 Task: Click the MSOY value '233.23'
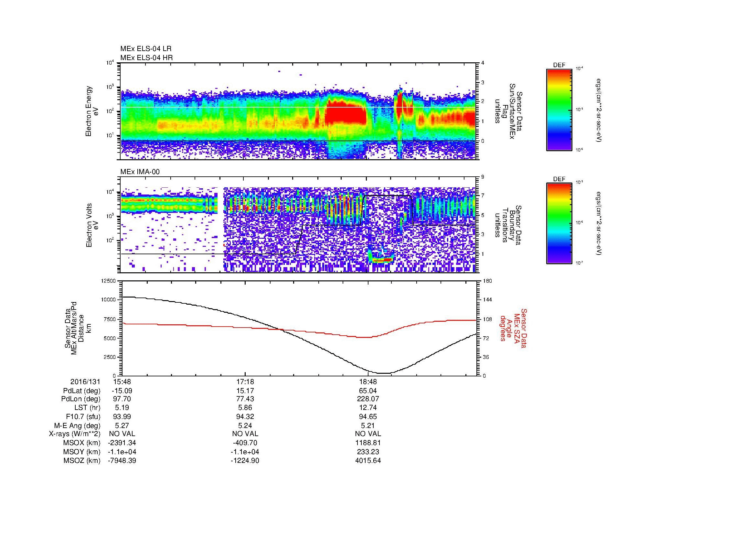pyautogui.click(x=368, y=452)
